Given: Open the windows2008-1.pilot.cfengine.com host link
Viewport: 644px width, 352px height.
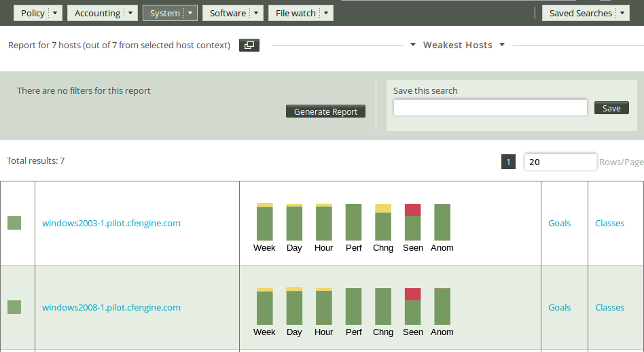Looking at the screenshot, I should [111, 307].
